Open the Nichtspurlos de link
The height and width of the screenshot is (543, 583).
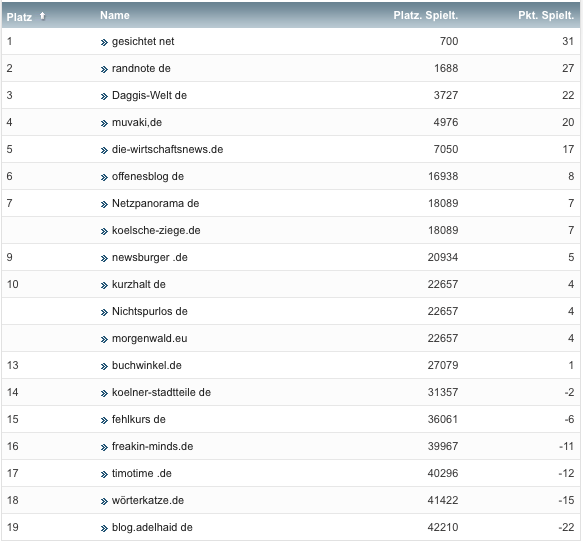(x=150, y=311)
